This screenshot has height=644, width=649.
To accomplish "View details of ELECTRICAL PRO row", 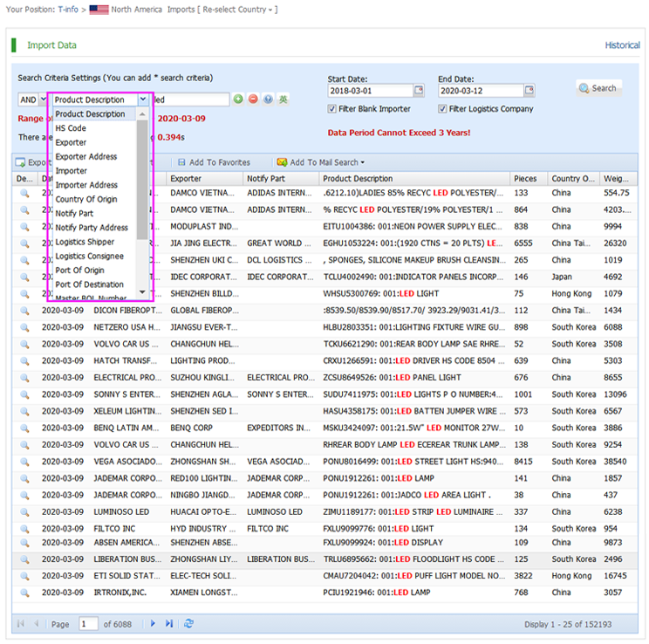I will pos(24,378).
